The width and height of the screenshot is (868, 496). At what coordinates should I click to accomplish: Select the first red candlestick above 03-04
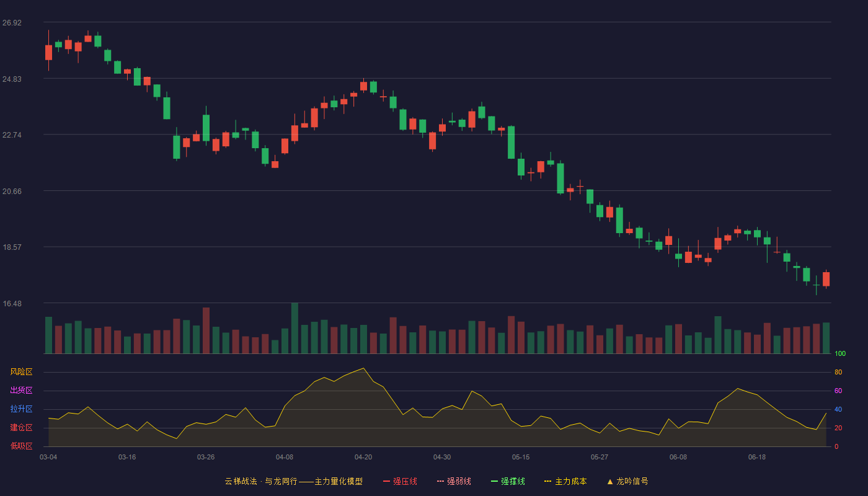(48, 52)
